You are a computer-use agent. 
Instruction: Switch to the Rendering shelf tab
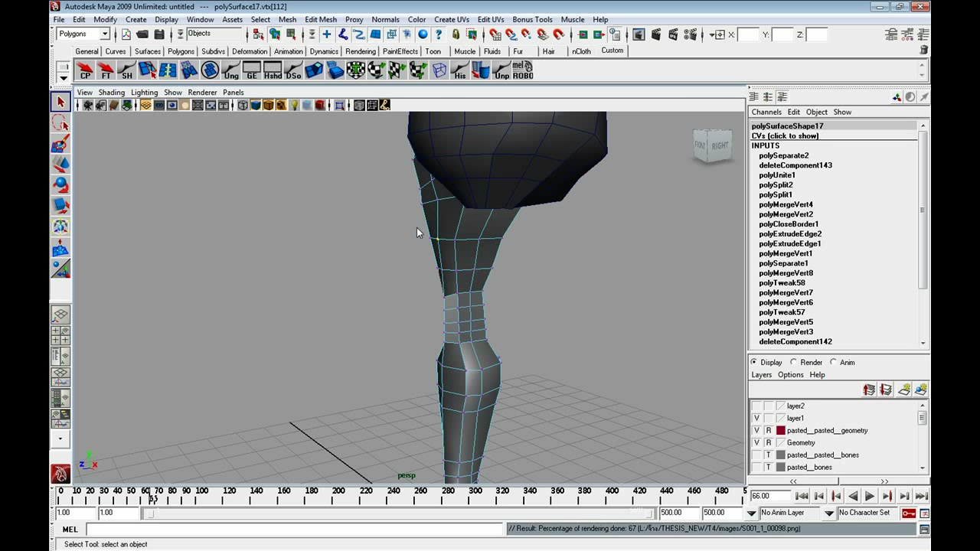click(361, 51)
